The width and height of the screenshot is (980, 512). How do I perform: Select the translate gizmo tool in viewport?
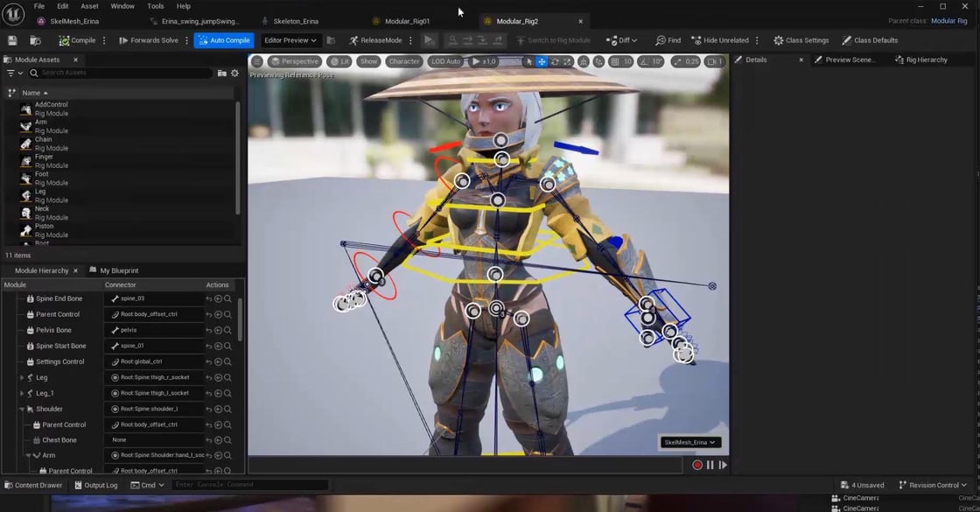542,61
